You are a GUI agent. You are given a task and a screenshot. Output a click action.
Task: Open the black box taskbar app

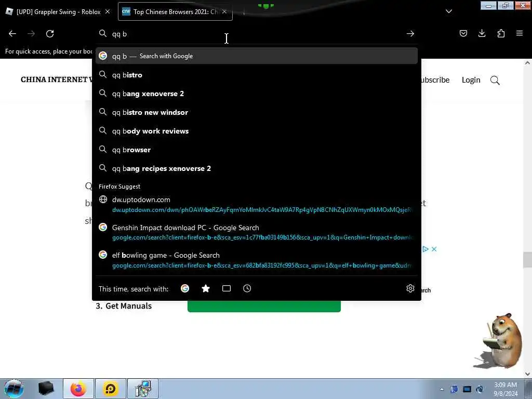click(x=46, y=389)
